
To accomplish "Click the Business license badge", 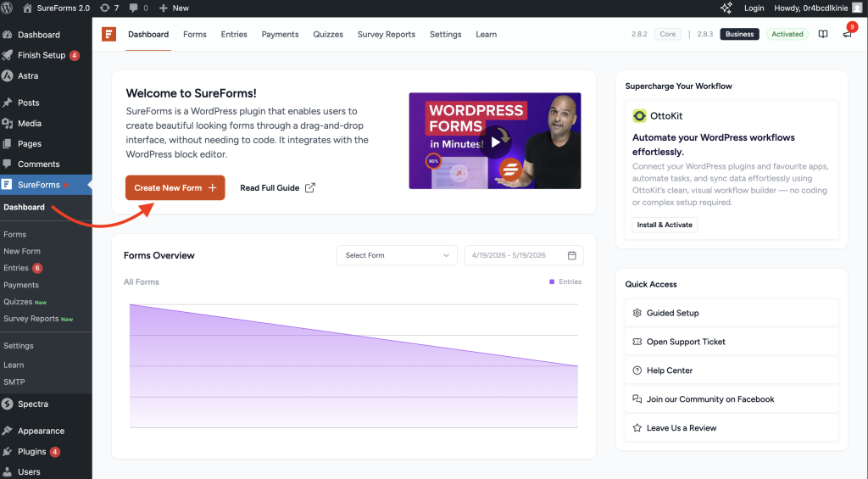I will 739,34.
